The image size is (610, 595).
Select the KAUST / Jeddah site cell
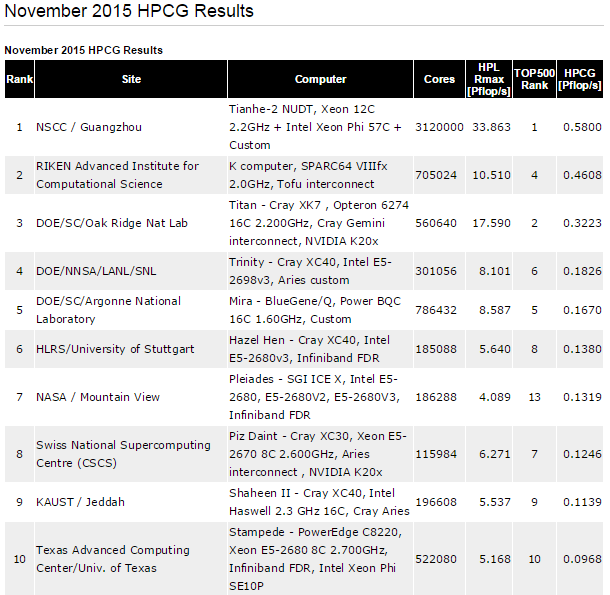pyautogui.click(x=131, y=502)
